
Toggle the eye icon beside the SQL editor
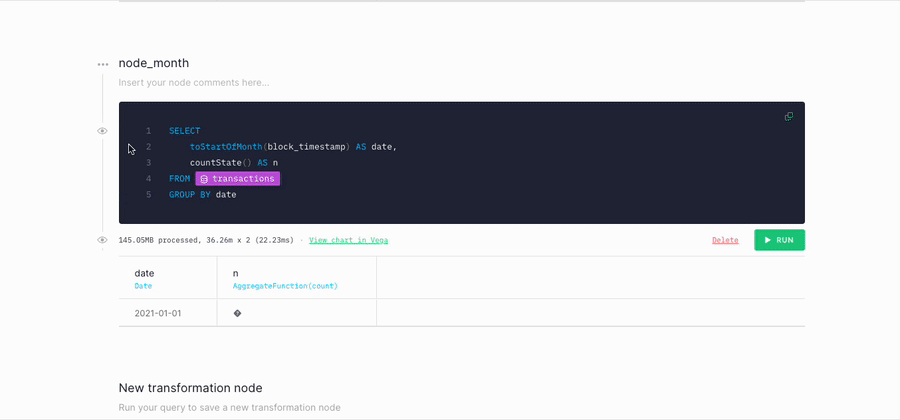pyautogui.click(x=102, y=131)
